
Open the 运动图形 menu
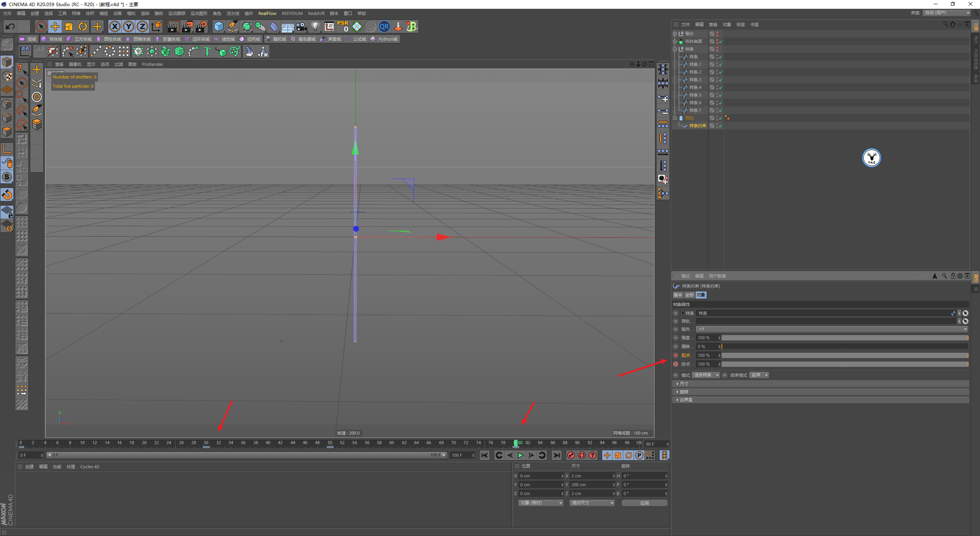tap(199, 13)
